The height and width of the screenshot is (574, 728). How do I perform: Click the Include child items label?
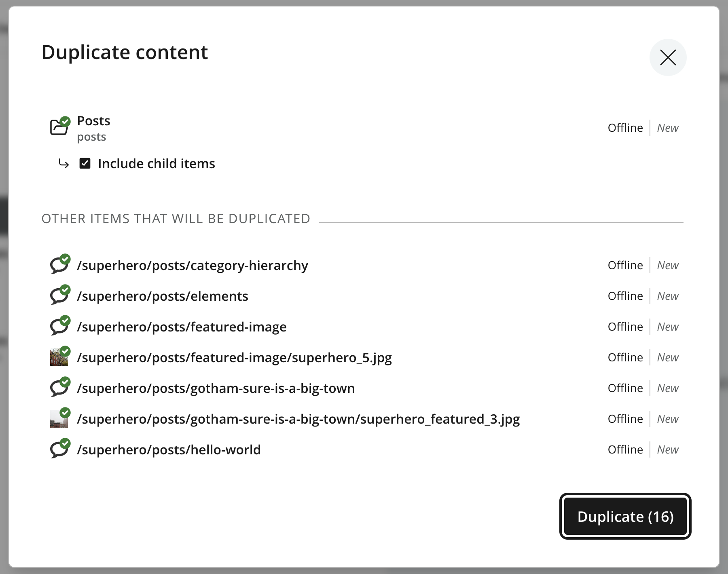coord(157,164)
